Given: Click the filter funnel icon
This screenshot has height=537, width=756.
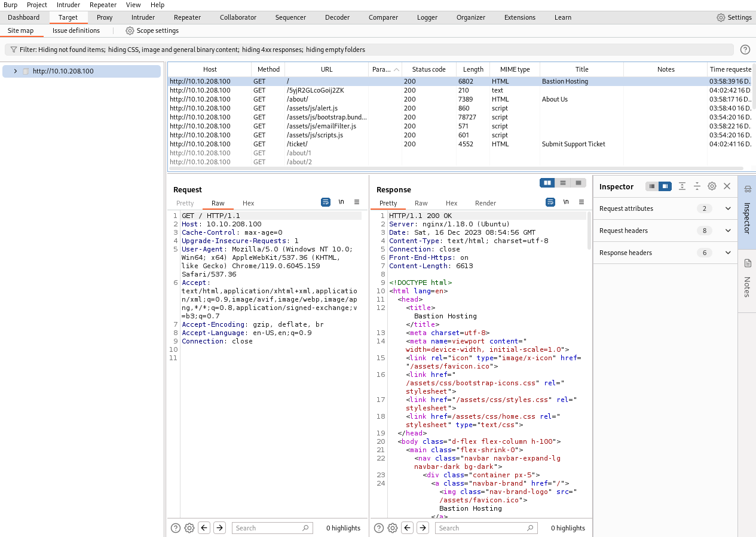Looking at the screenshot, I should 13,50.
